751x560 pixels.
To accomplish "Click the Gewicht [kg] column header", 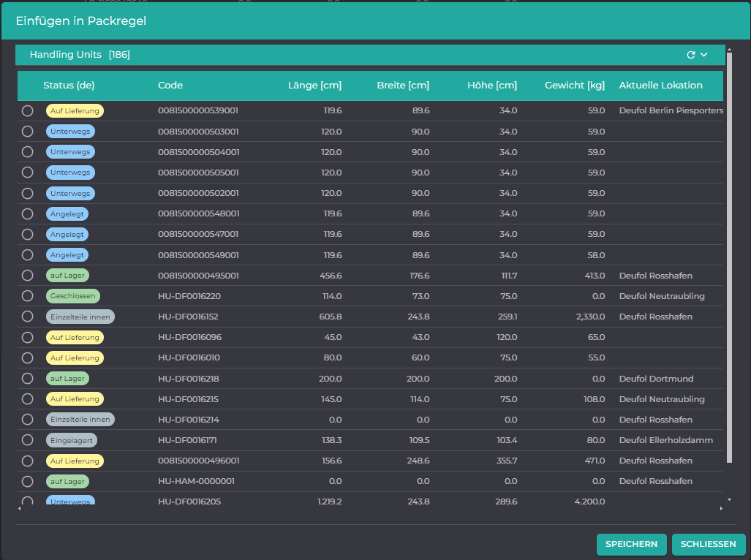I will tap(575, 86).
